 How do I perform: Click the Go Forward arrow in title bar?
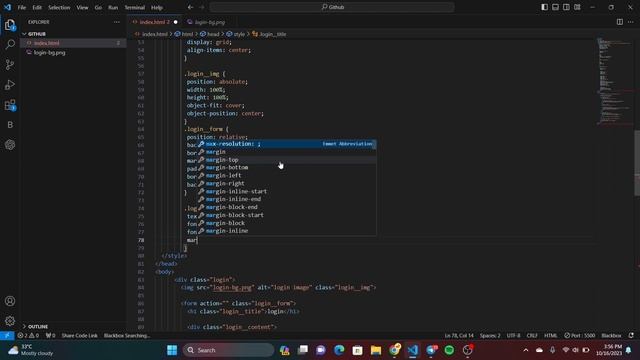coord(202,7)
